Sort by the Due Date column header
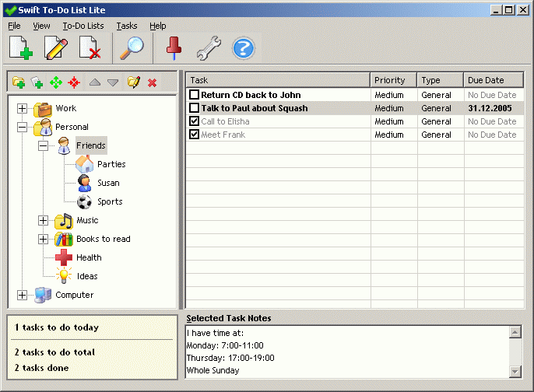Screen dimensions: 534x392 click(x=494, y=80)
